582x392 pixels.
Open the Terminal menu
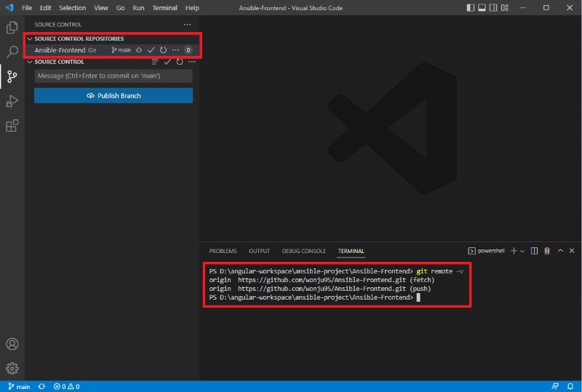point(165,8)
